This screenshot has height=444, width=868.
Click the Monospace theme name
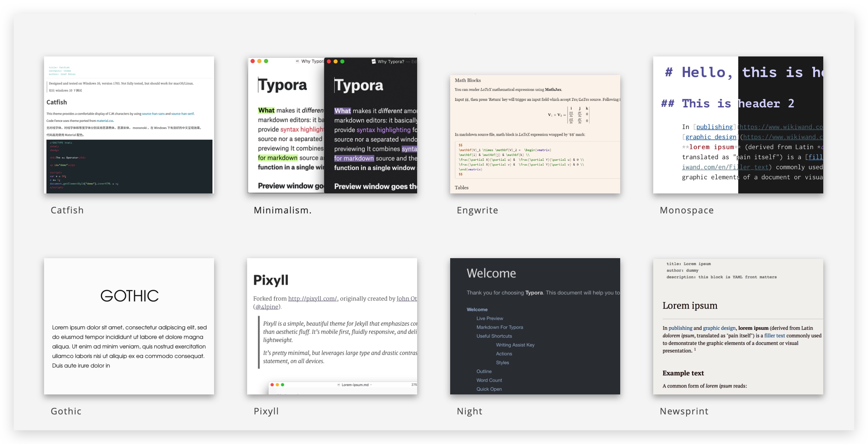(687, 210)
